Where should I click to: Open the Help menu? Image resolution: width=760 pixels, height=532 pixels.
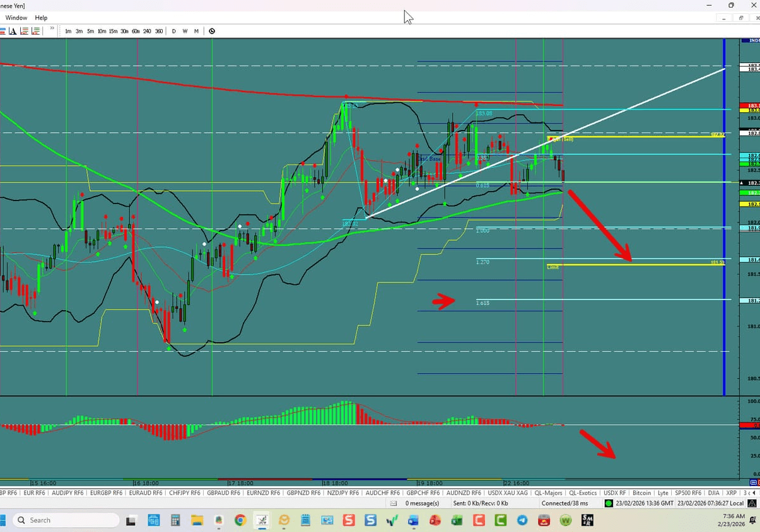tap(40, 18)
